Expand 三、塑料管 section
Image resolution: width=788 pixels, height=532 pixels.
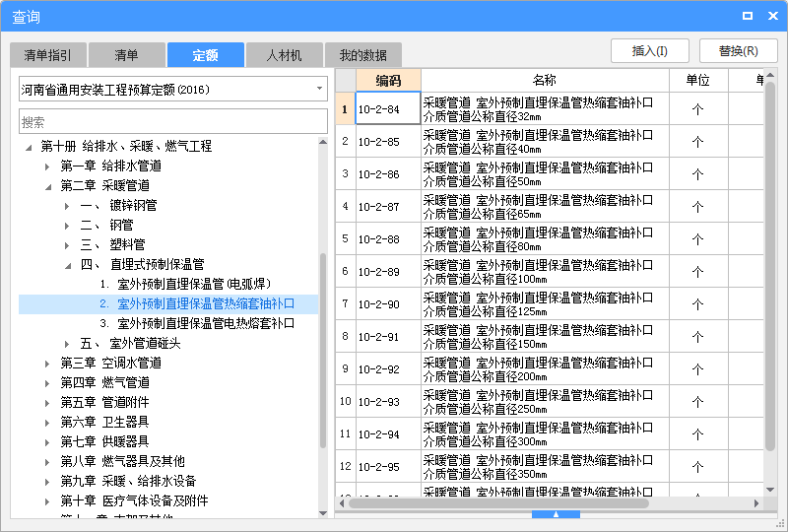(67, 245)
